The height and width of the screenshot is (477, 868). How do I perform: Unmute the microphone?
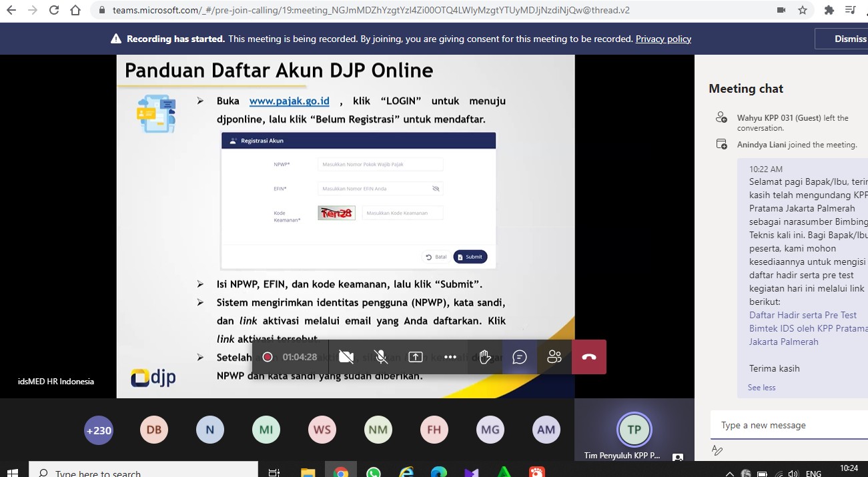tap(381, 357)
